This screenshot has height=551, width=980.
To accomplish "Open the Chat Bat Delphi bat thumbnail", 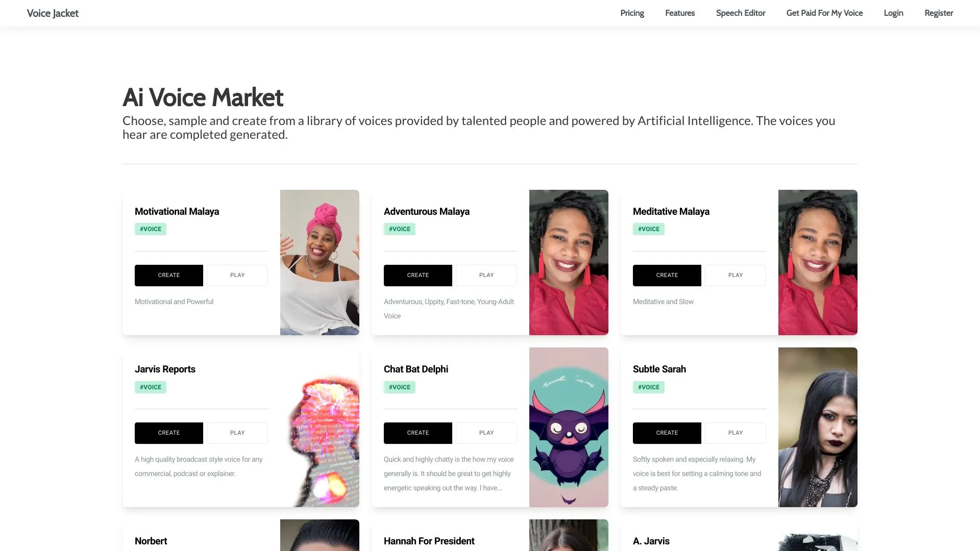I will (x=568, y=428).
